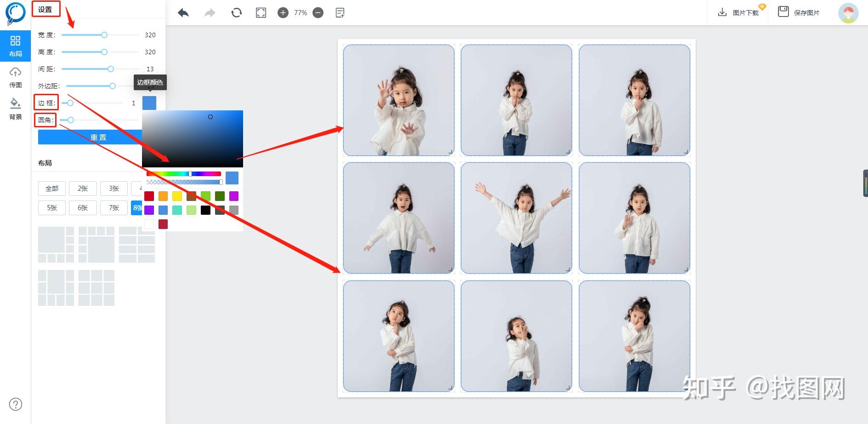Click the undo arrow icon
Image resolution: width=868 pixels, height=424 pixels.
pos(183,13)
